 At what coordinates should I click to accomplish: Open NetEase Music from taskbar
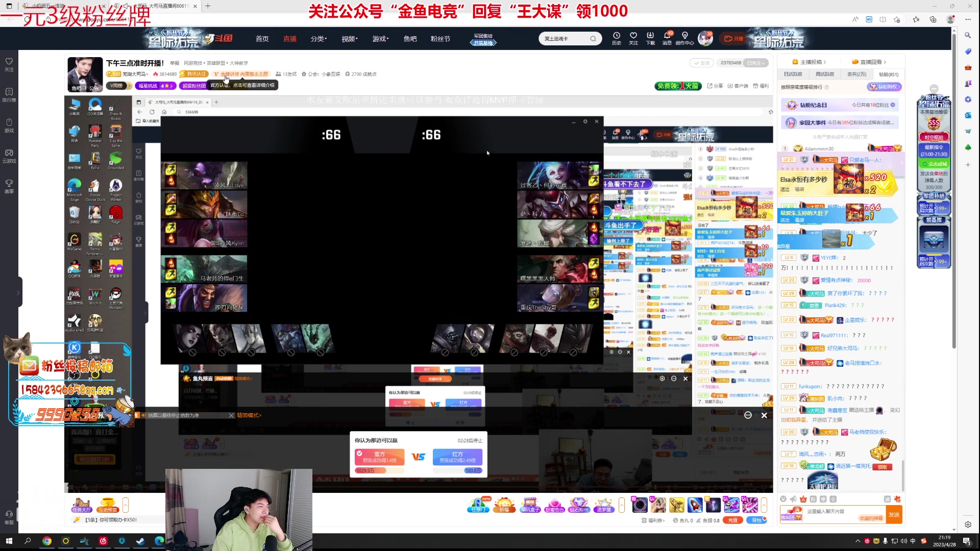coord(103,541)
